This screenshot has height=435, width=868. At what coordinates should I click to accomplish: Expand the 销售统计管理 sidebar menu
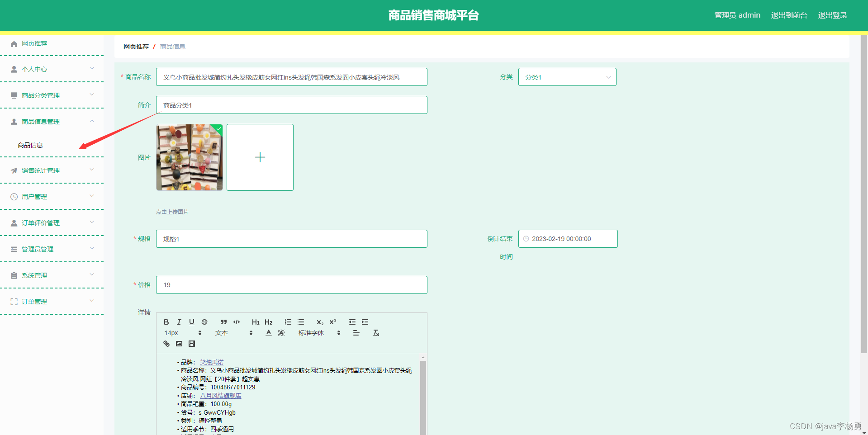(x=92, y=170)
